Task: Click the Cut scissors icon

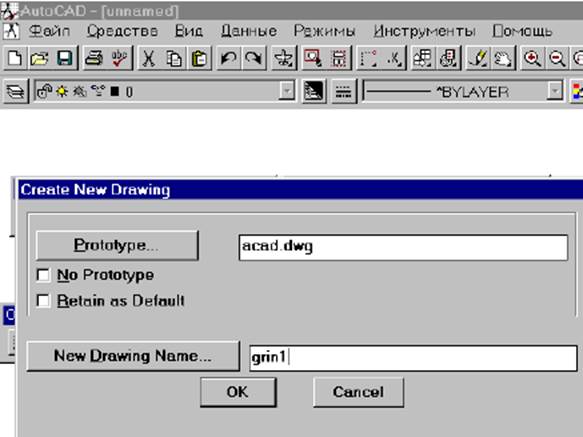Action: (x=148, y=58)
